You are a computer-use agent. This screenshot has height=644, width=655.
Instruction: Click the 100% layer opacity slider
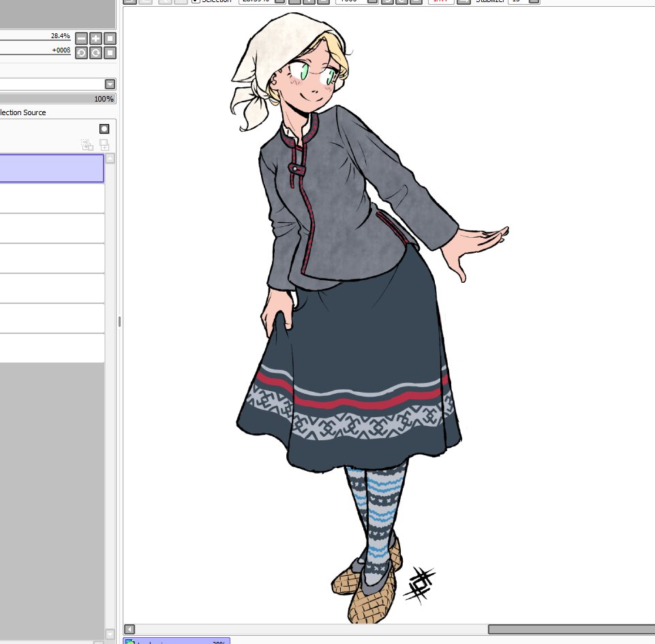click(x=58, y=99)
